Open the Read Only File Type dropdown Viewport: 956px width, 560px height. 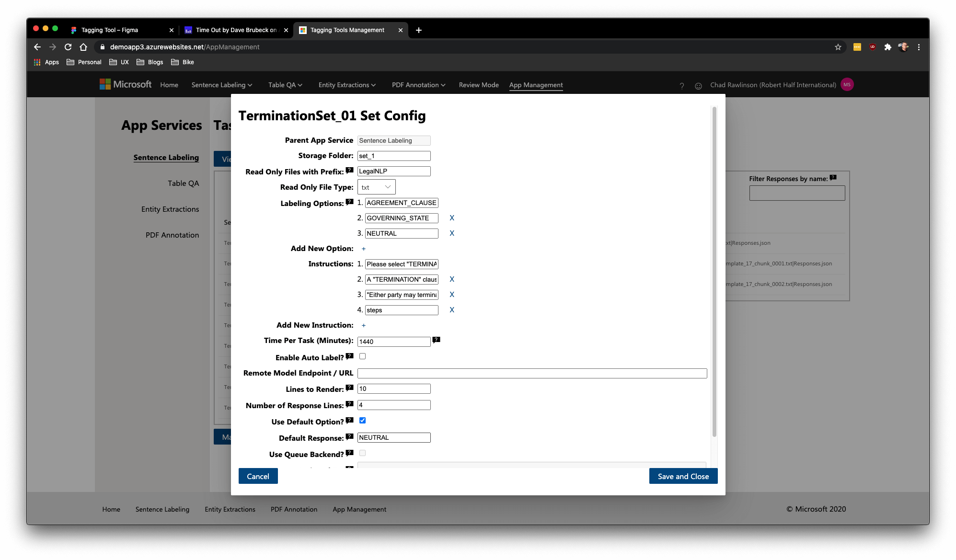(x=376, y=187)
